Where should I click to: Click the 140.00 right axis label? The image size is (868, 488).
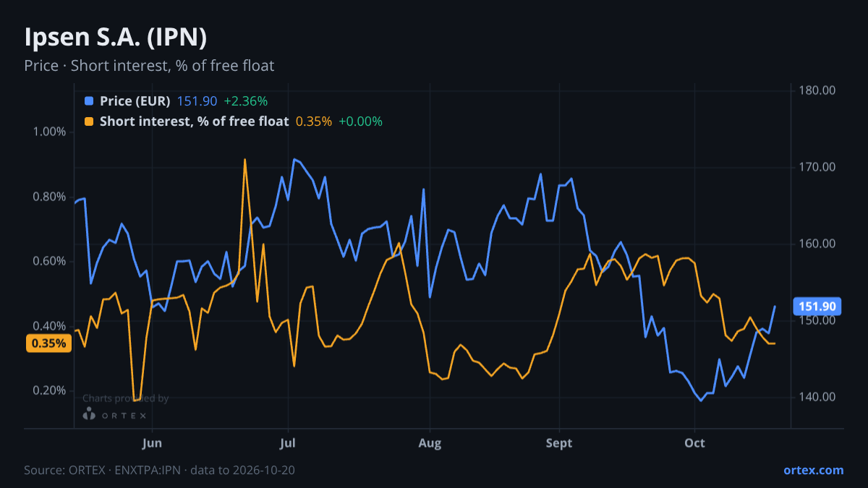[817, 397]
